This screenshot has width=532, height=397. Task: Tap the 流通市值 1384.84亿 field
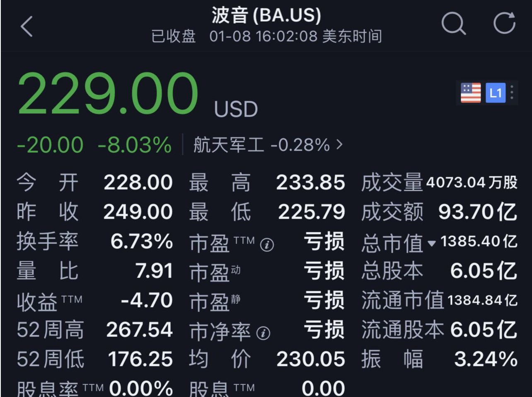[x=439, y=300]
